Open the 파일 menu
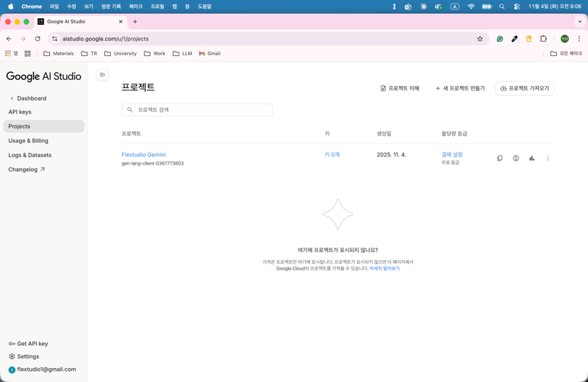 click(54, 7)
